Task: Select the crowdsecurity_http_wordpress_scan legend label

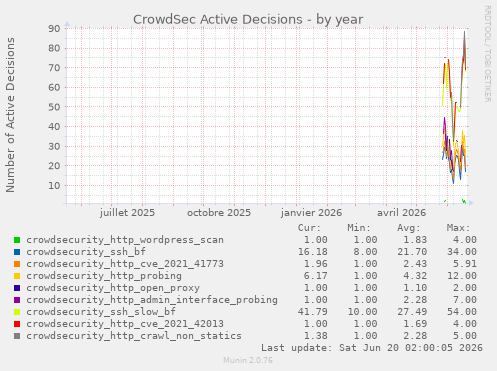Action: [x=125, y=240]
